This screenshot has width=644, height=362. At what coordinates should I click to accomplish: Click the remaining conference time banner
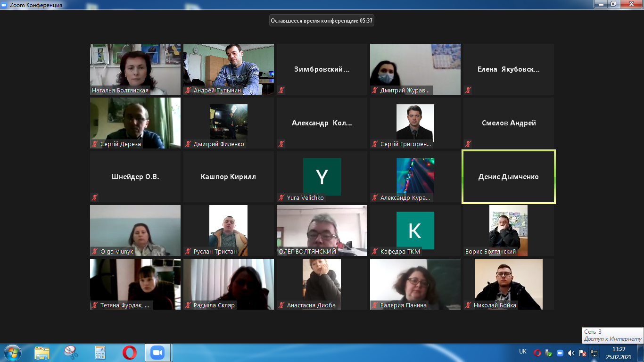322,20
